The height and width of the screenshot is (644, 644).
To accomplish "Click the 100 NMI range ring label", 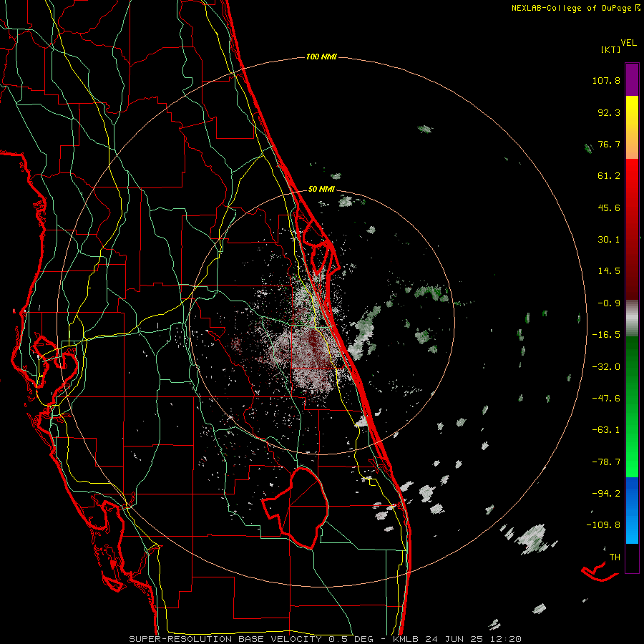I will point(321,57).
